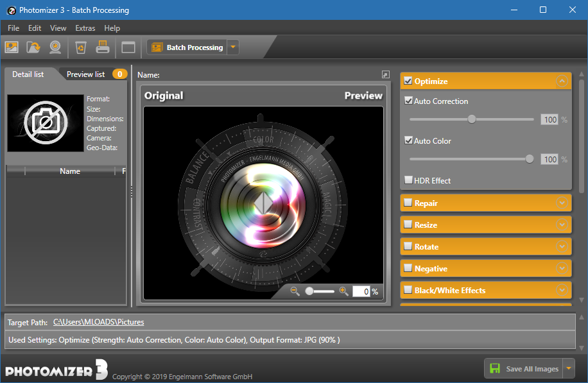Switch to the Detail list tab
588x383 pixels.
pyautogui.click(x=28, y=74)
